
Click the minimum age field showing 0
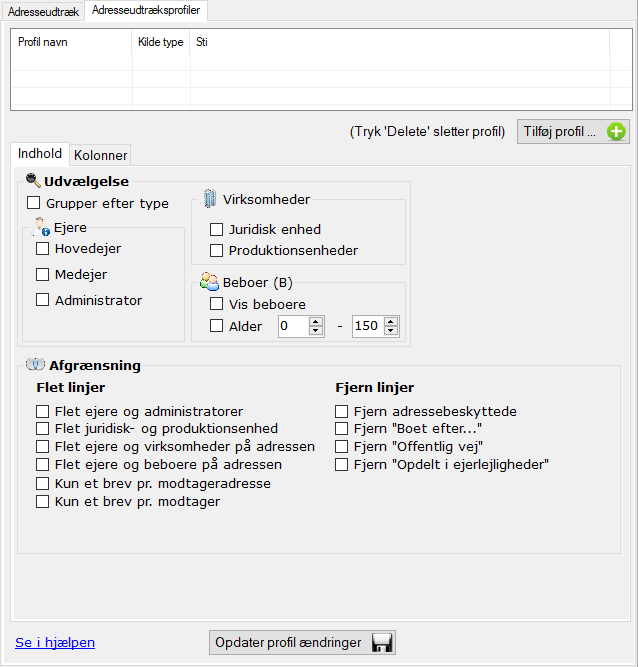(x=294, y=326)
